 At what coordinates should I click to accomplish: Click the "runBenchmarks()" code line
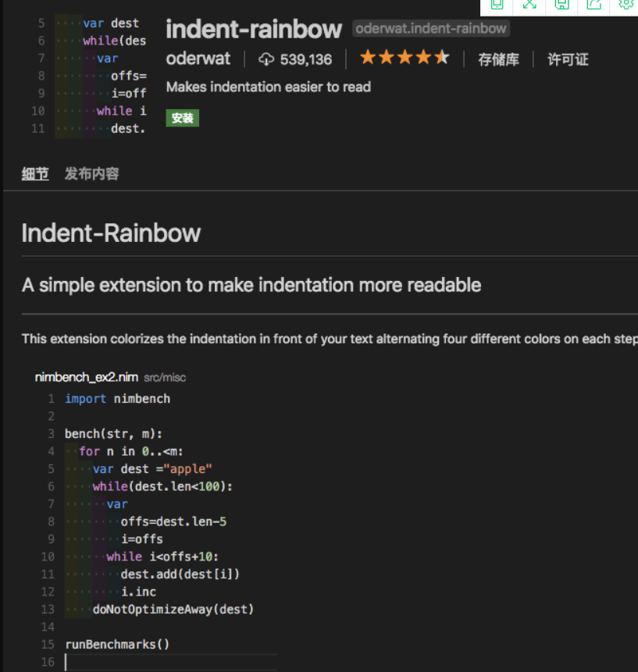[x=117, y=645]
